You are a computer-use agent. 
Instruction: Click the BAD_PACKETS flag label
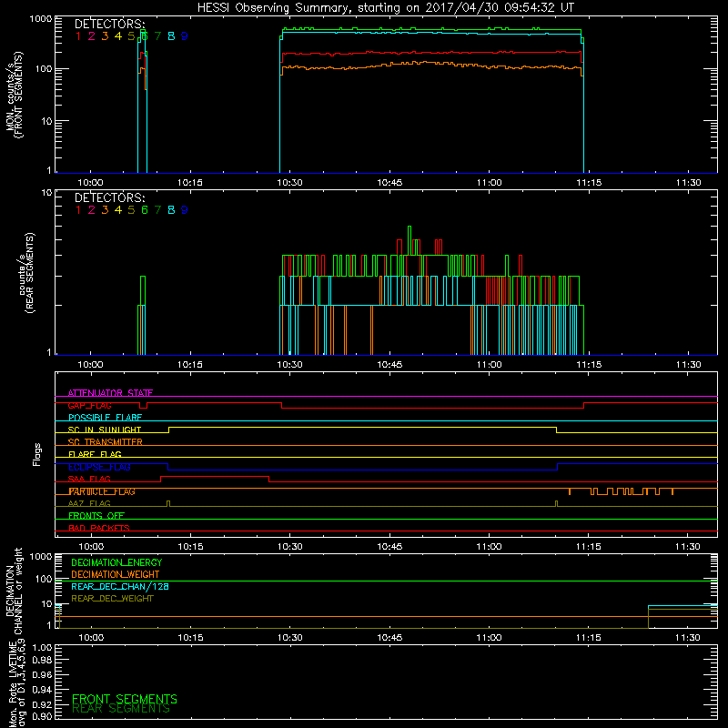click(99, 528)
